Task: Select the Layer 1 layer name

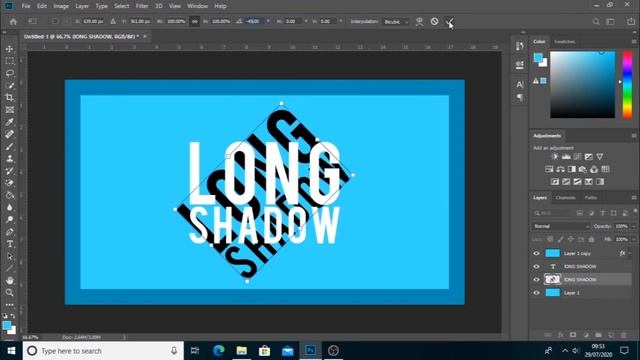Action: (x=571, y=293)
